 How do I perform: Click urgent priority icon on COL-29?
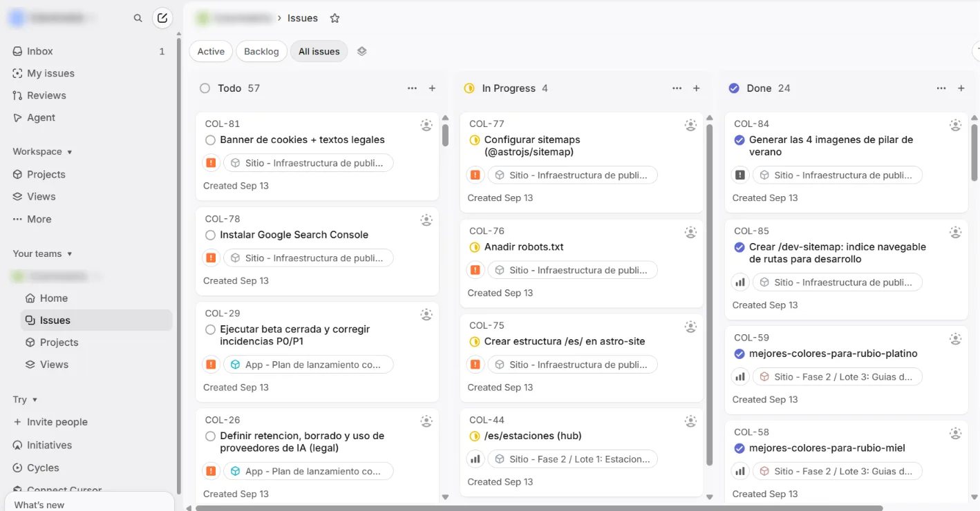tap(211, 365)
